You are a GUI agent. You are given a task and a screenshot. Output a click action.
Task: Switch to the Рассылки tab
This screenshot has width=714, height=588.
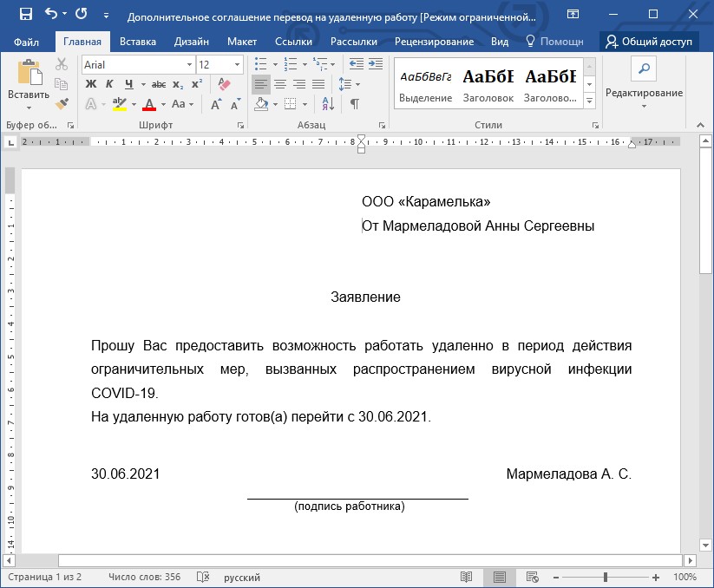pyautogui.click(x=354, y=42)
